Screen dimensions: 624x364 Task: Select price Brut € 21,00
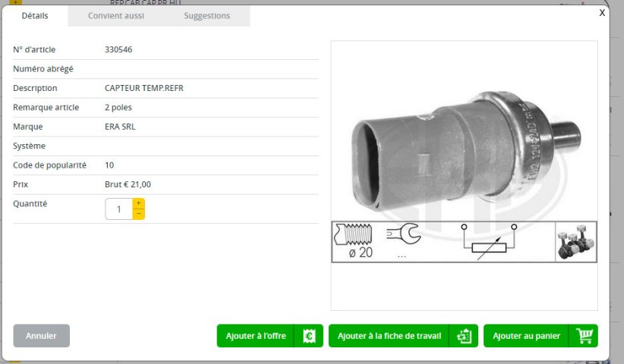click(128, 184)
